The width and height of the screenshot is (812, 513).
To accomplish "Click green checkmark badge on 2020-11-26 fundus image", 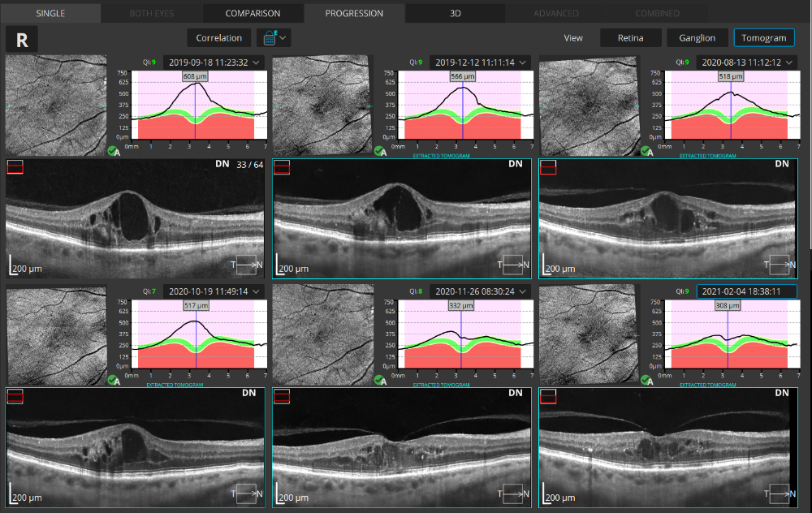I will point(379,380).
